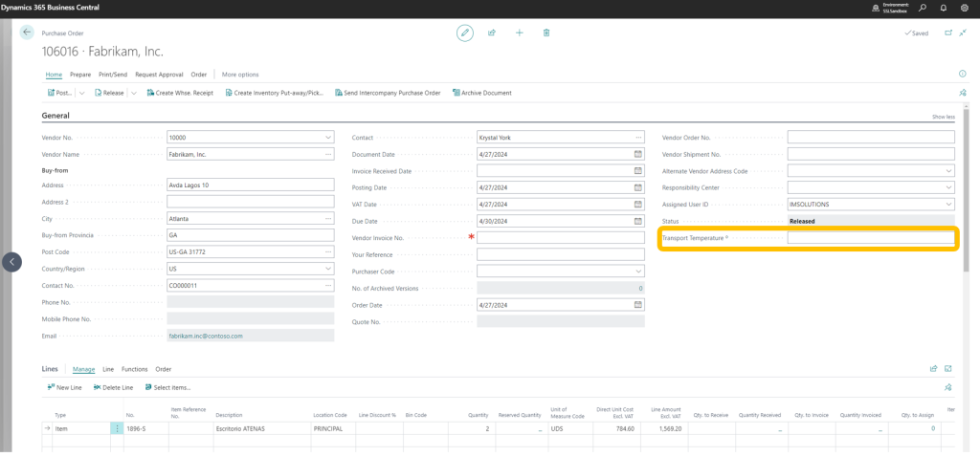The image size is (980, 457).
Task: Open Document Date calendar picker
Action: coord(638,154)
